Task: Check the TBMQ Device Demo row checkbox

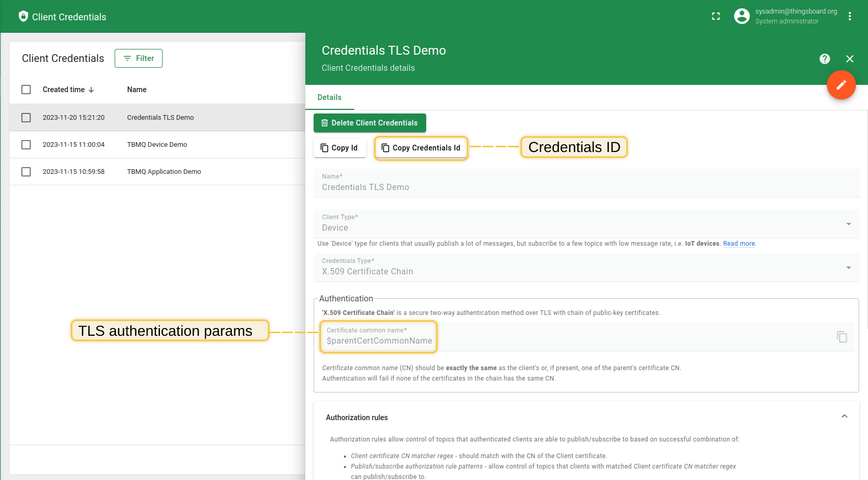Action: pyautogui.click(x=26, y=145)
